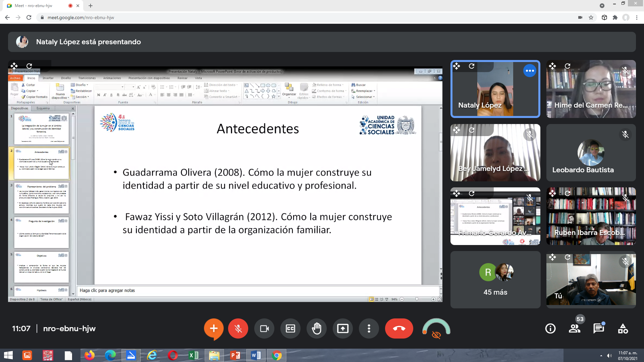Open the Activities panel icon
Screen dimensions: 644x362
(623, 328)
